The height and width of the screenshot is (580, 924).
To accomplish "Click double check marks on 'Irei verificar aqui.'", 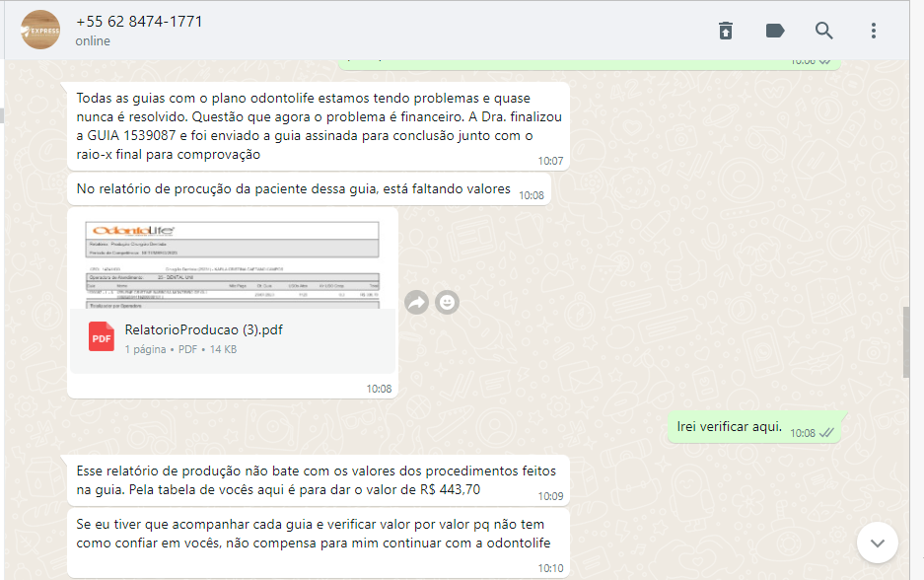I will tap(826, 433).
